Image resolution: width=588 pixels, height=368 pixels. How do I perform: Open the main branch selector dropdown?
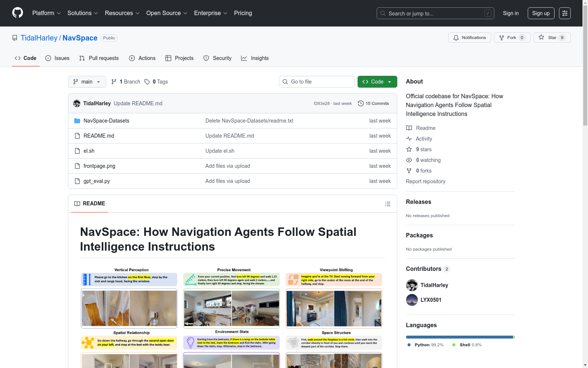[87, 82]
